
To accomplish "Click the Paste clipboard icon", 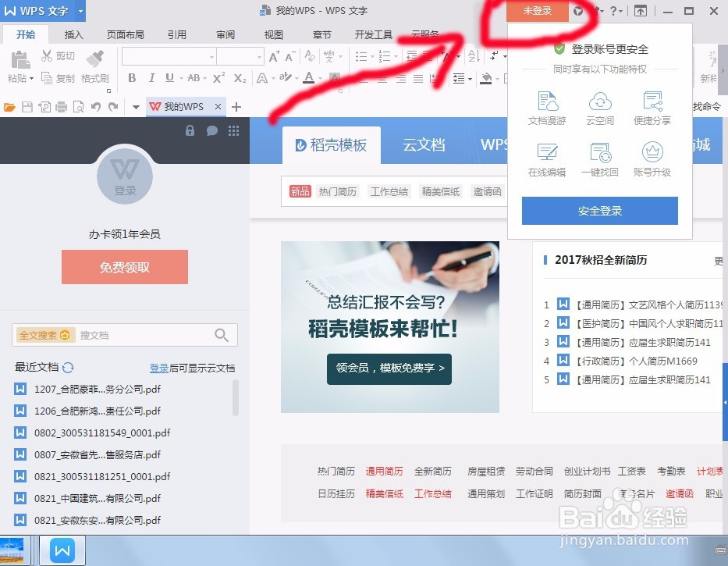I will click(x=20, y=60).
